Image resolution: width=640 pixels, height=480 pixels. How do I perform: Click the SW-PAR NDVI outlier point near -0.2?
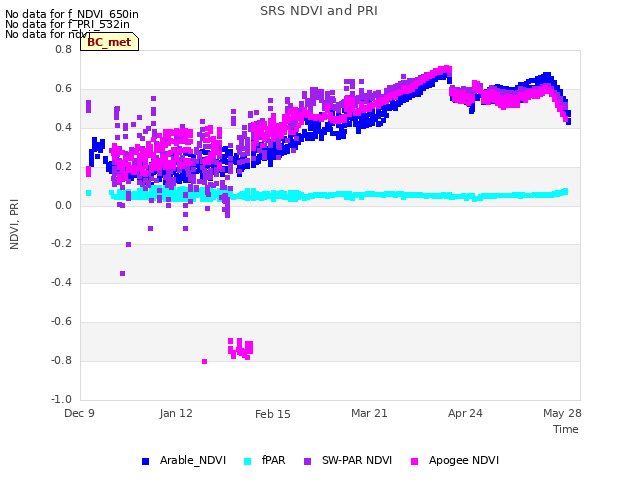pos(129,244)
